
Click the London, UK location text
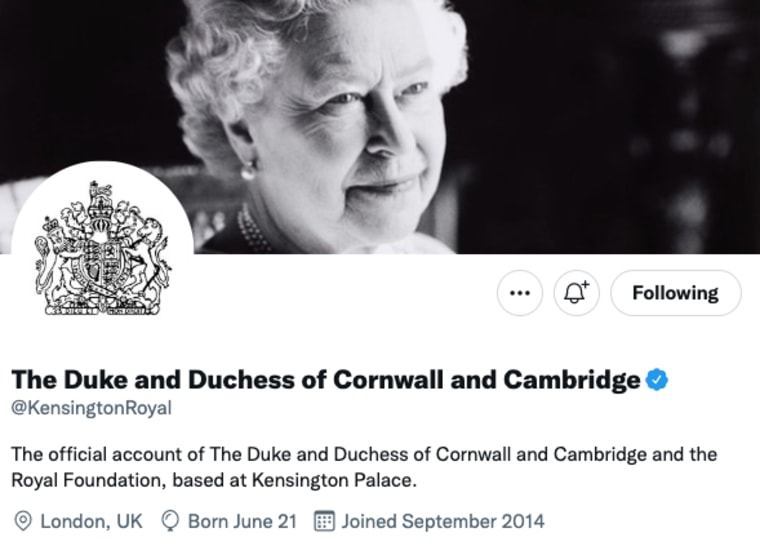click(91, 521)
